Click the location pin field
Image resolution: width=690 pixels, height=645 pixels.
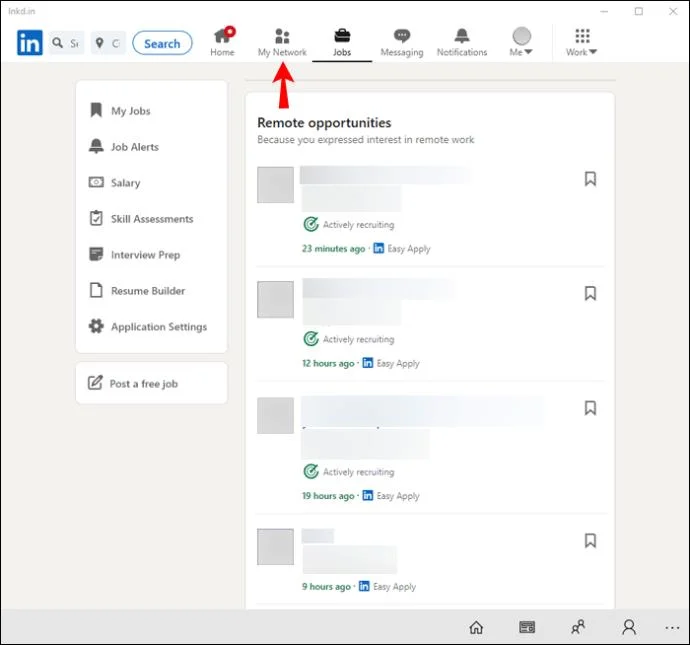click(108, 43)
